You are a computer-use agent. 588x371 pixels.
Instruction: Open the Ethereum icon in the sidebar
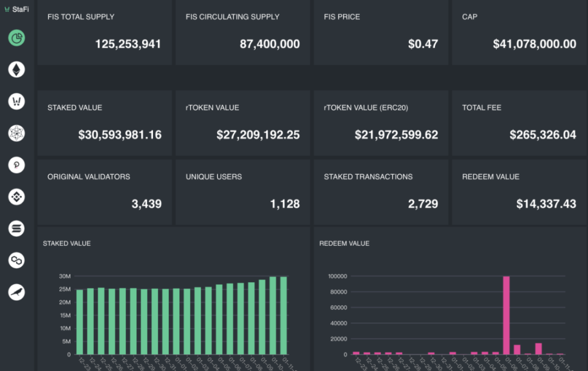point(16,69)
